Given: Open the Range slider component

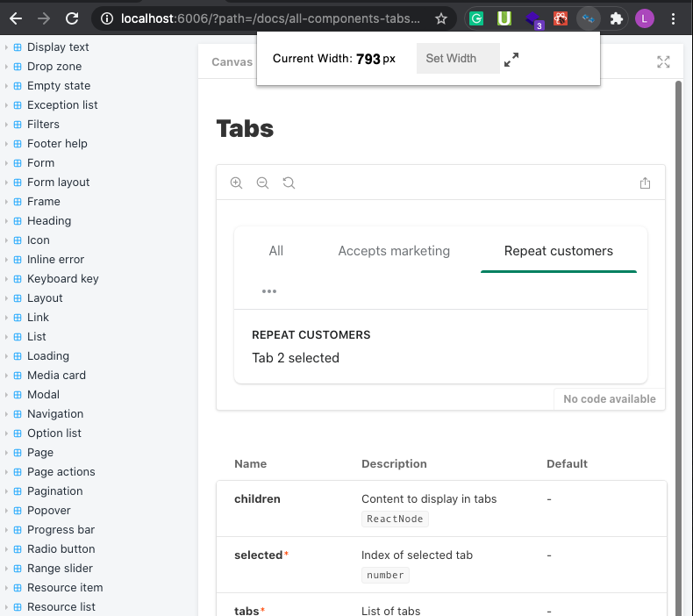Looking at the screenshot, I should click(61, 569).
